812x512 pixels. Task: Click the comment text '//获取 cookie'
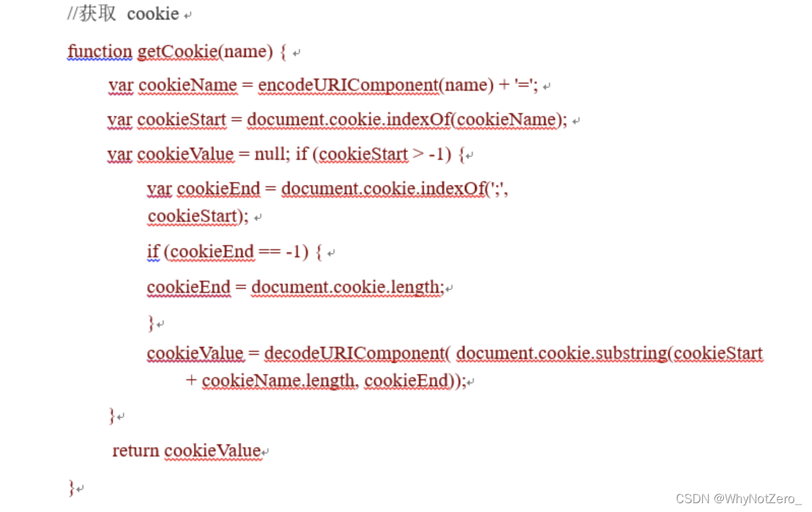(123, 14)
